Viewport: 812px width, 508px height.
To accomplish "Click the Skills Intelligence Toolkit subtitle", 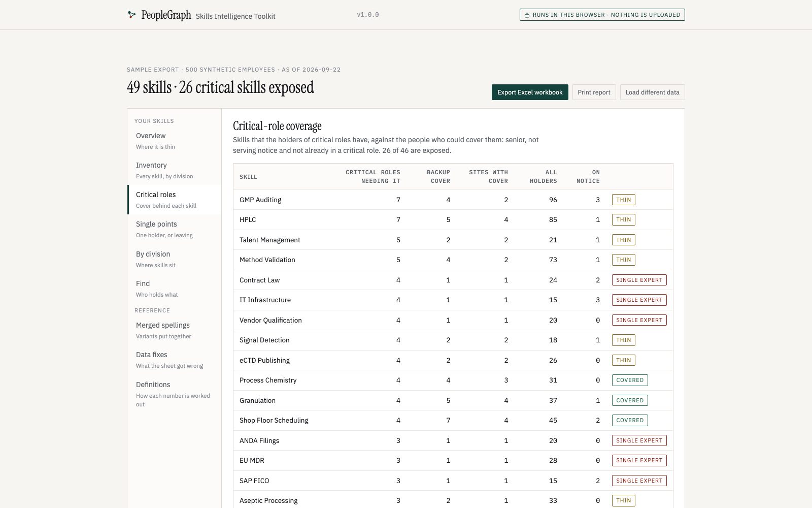I will coord(235,16).
